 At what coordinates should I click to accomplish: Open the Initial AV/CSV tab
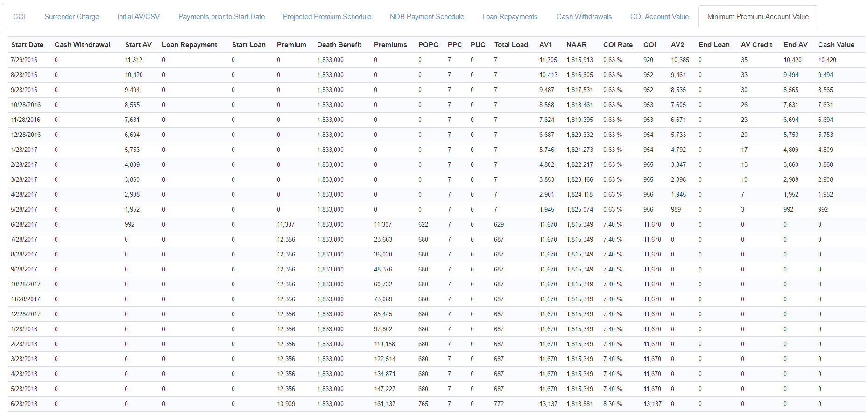[x=138, y=17]
